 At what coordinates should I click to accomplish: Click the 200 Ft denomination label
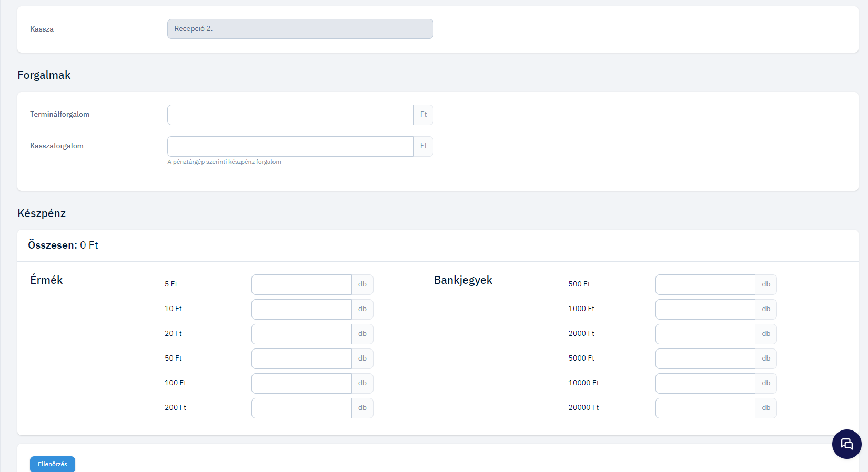point(175,407)
